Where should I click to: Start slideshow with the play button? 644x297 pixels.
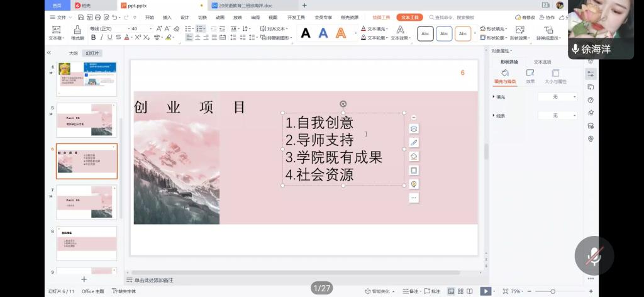485,291
